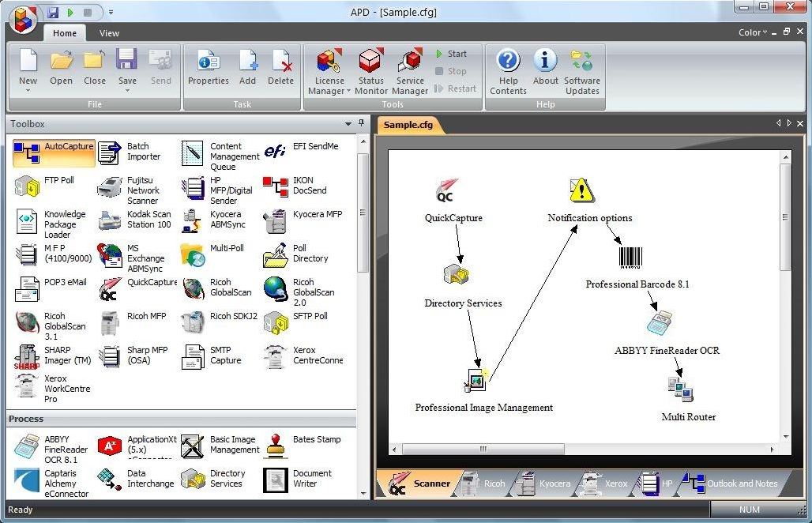Click the application orb menu button

(x=23, y=21)
